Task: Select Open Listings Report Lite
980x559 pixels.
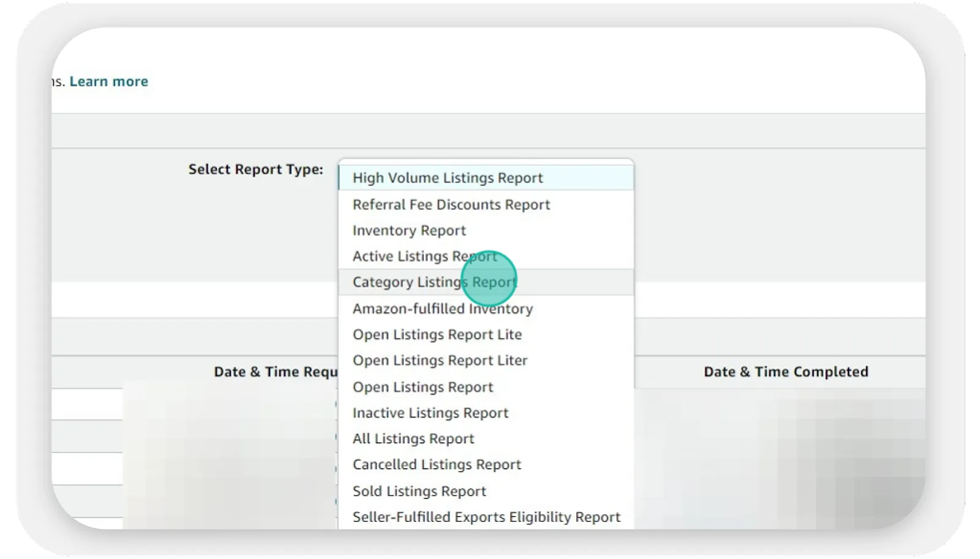Action: coord(437,334)
